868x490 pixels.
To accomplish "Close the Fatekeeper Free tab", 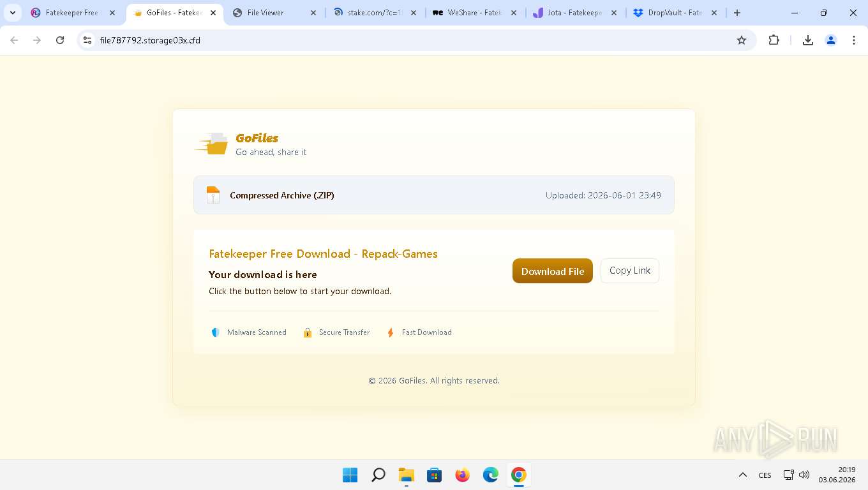I will coord(112,13).
